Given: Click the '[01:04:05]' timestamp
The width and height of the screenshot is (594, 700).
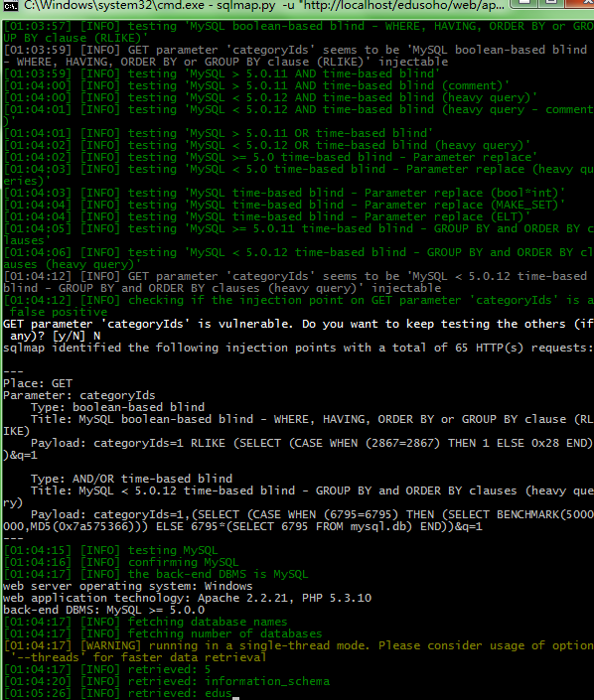Looking at the screenshot, I should [x=38, y=228].
